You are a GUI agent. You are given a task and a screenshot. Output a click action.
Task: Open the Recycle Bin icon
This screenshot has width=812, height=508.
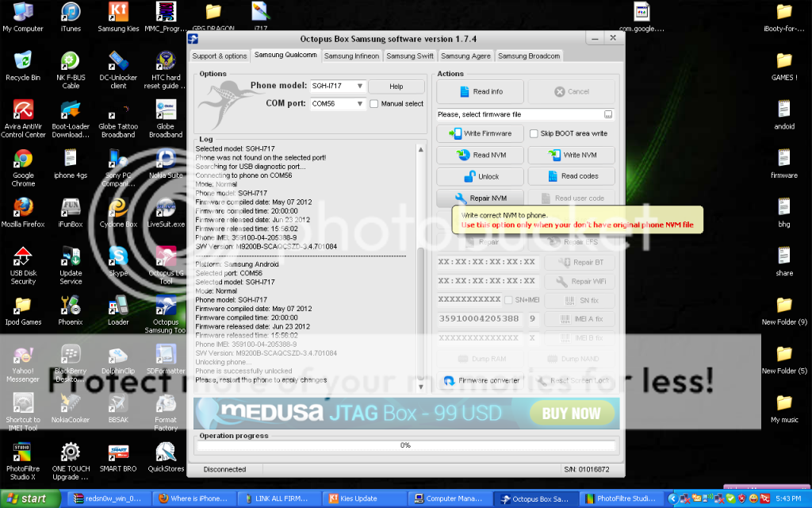[23, 66]
